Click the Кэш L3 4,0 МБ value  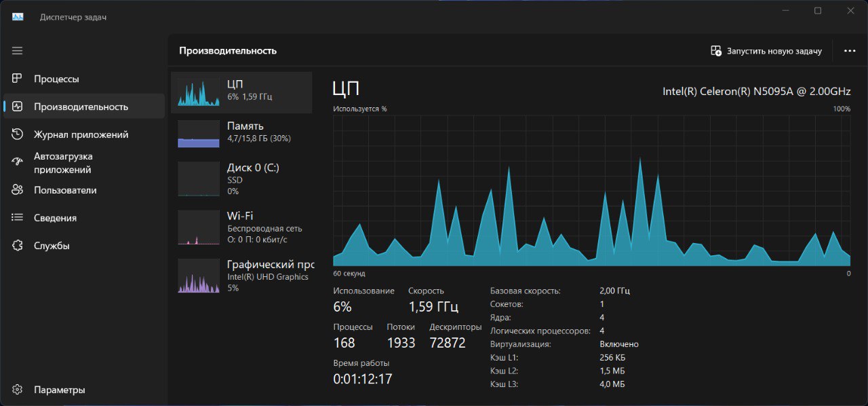pyautogui.click(x=612, y=384)
